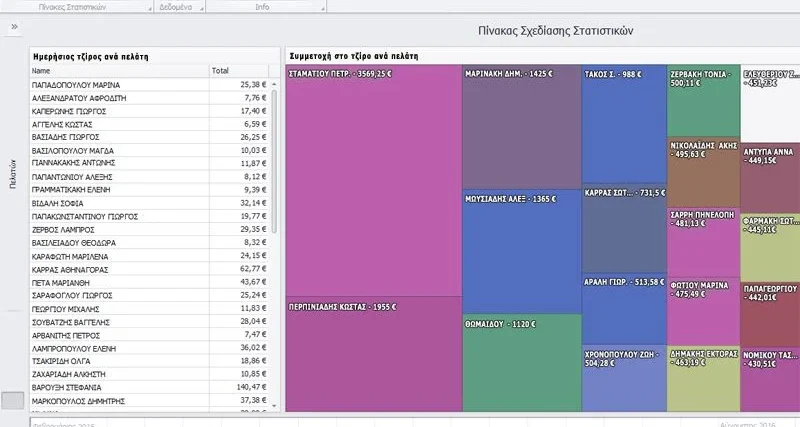Image resolution: width=800 pixels, height=427 pixels.
Task: Select the ΜΑΡΚΟΠΟΥΛΟΣ ΔΗΜΗΤΡΗΣ row
Action: (x=149, y=400)
